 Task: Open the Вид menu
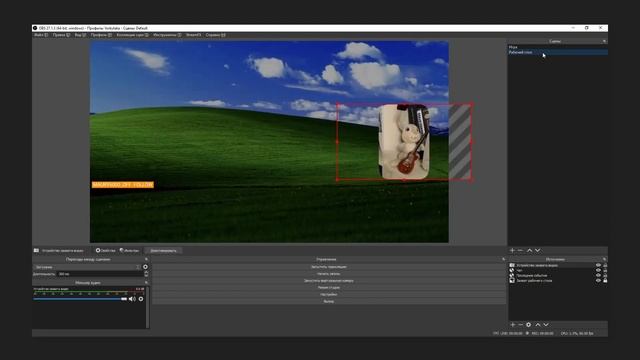pos(80,35)
